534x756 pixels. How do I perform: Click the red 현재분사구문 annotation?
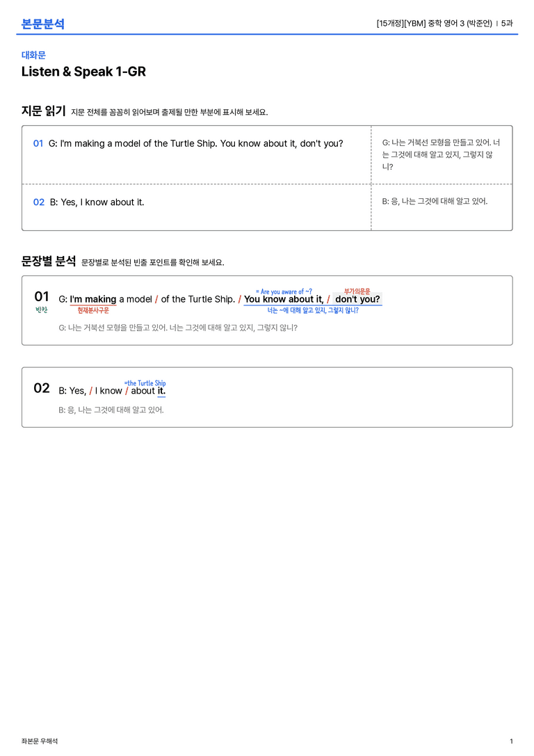(x=93, y=310)
